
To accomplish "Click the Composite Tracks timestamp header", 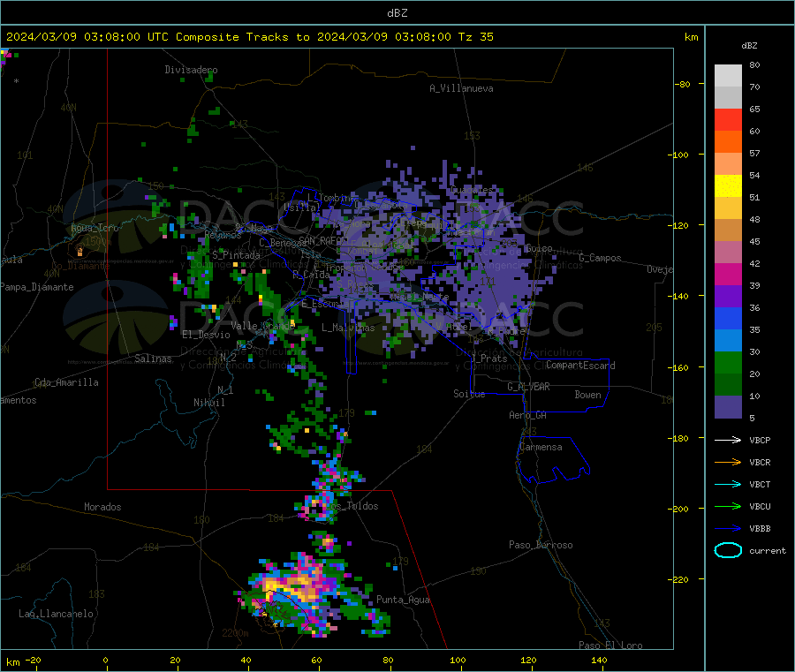I will [249, 37].
